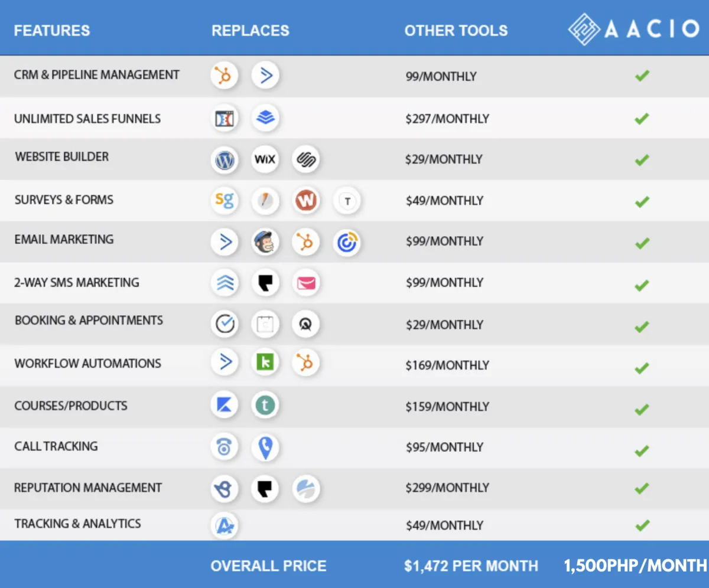This screenshot has width=709, height=588.
Task: Click the '$297/MONTHLY' price
Action: pyautogui.click(x=447, y=119)
